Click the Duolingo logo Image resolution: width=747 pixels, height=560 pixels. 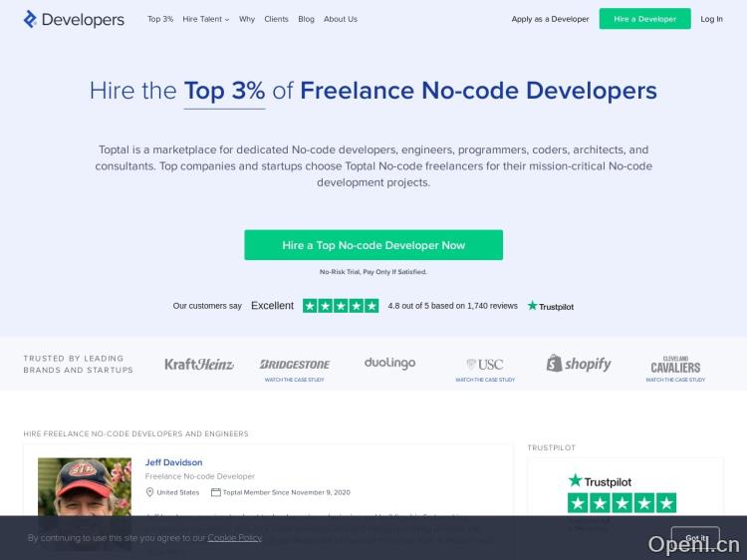point(389,363)
